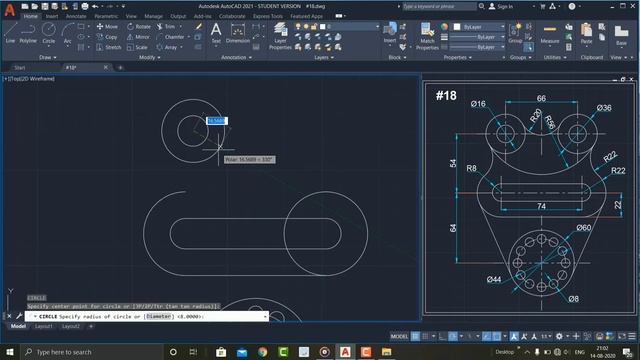The height and width of the screenshot is (360, 640).
Task: Toggle clean screen in status bar
Action: point(622,336)
